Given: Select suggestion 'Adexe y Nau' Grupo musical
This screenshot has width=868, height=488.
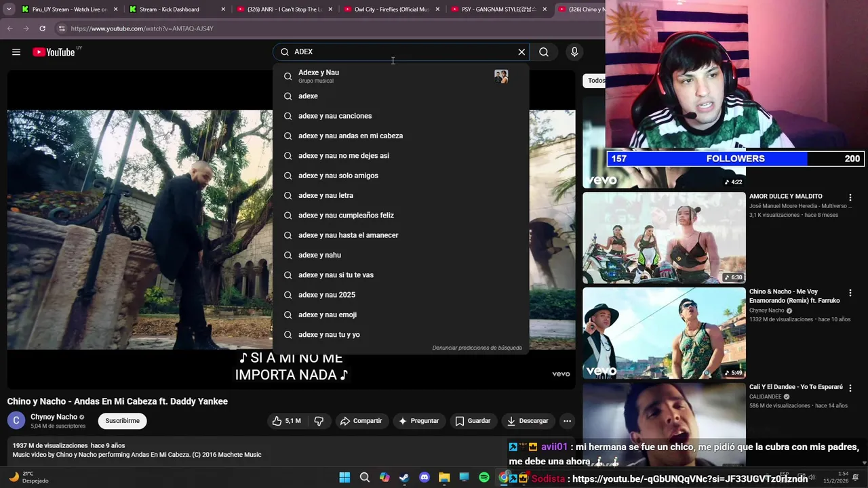Looking at the screenshot, I should click(401, 76).
